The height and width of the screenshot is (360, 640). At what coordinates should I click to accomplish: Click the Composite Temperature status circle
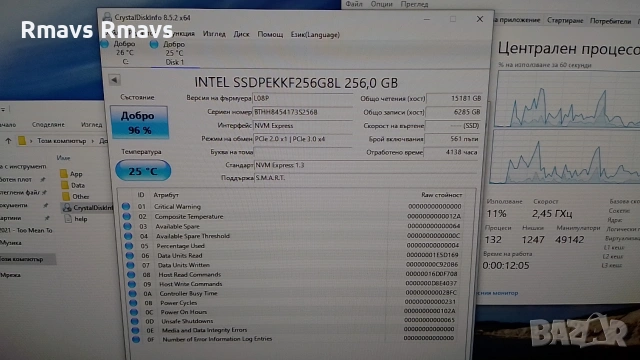[x=127, y=216]
